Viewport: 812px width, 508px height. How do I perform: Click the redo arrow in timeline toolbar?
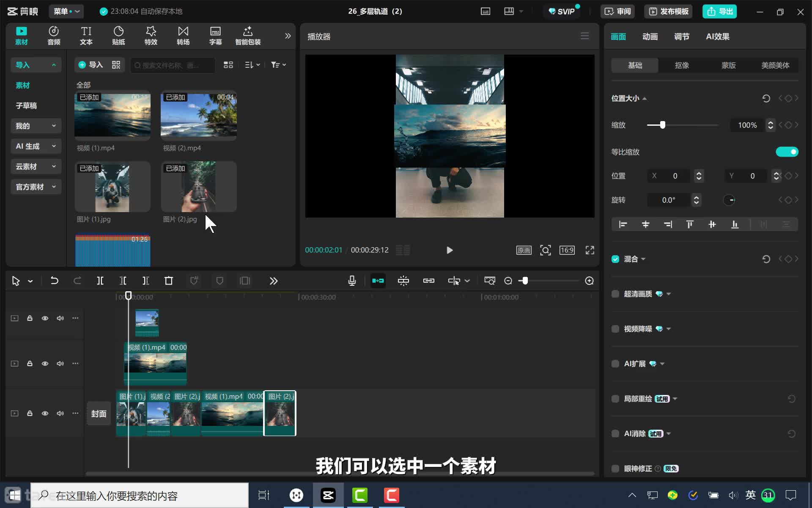pyautogui.click(x=77, y=281)
